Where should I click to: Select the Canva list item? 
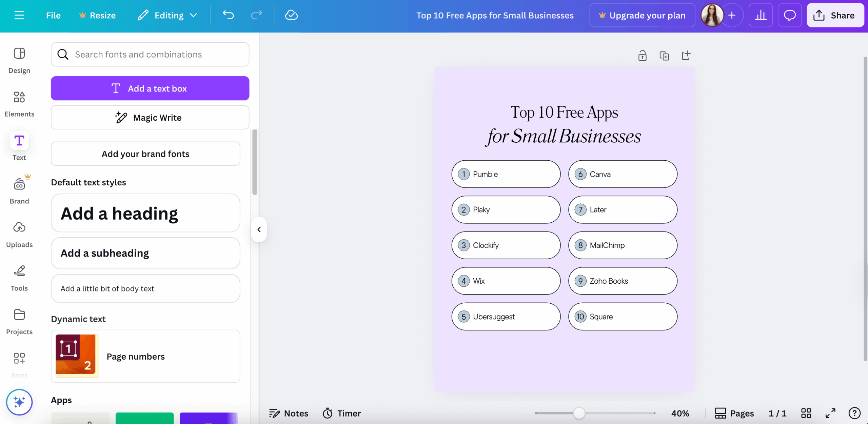[623, 174]
